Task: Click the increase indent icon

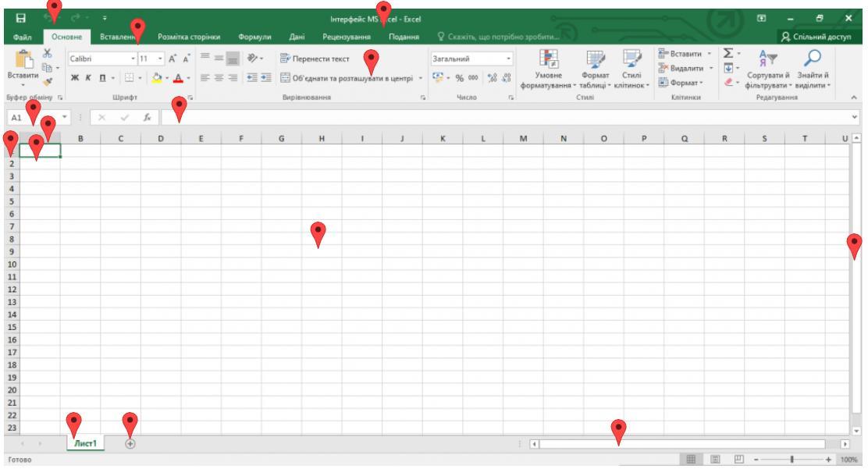Action: (266, 78)
